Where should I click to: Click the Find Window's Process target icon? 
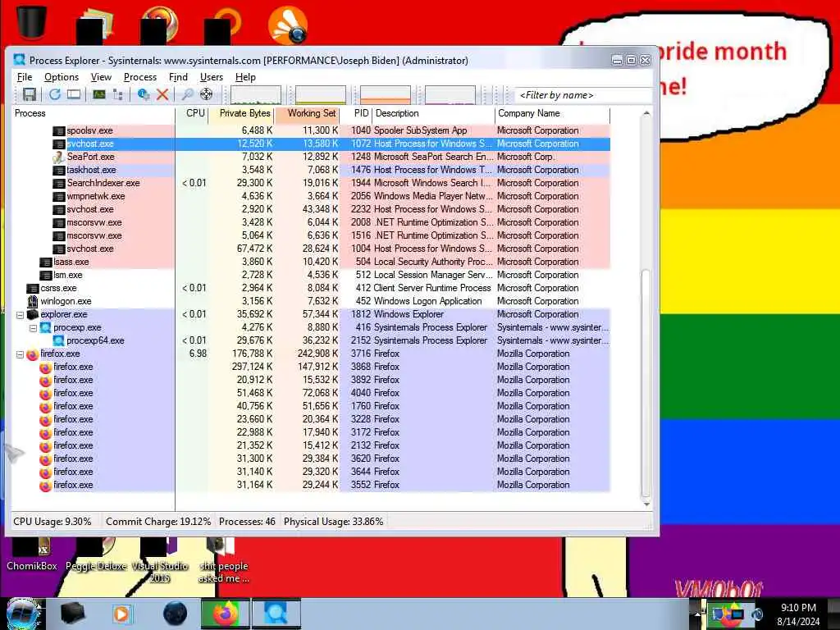click(x=206, y=95)
